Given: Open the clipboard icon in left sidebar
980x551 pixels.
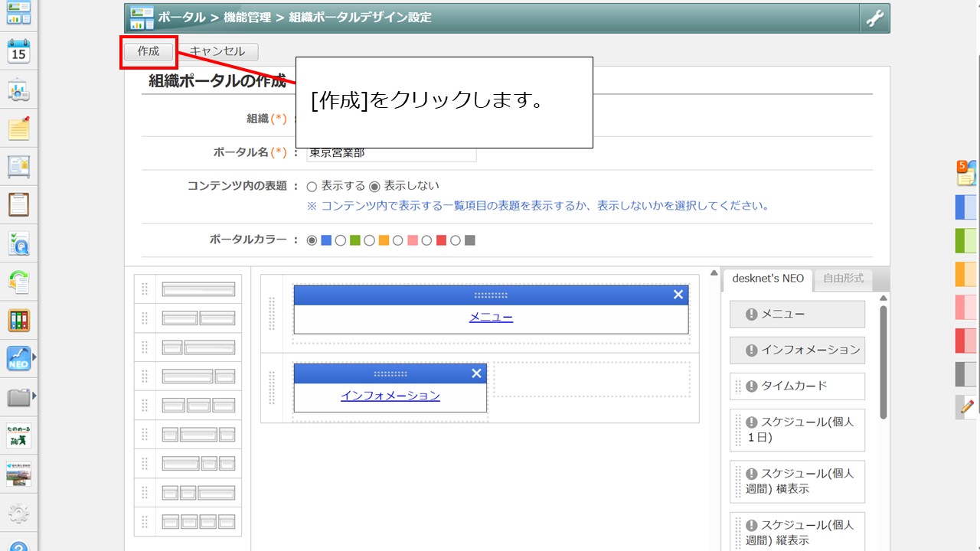Looking at the screenshot, I should [18, 204].
